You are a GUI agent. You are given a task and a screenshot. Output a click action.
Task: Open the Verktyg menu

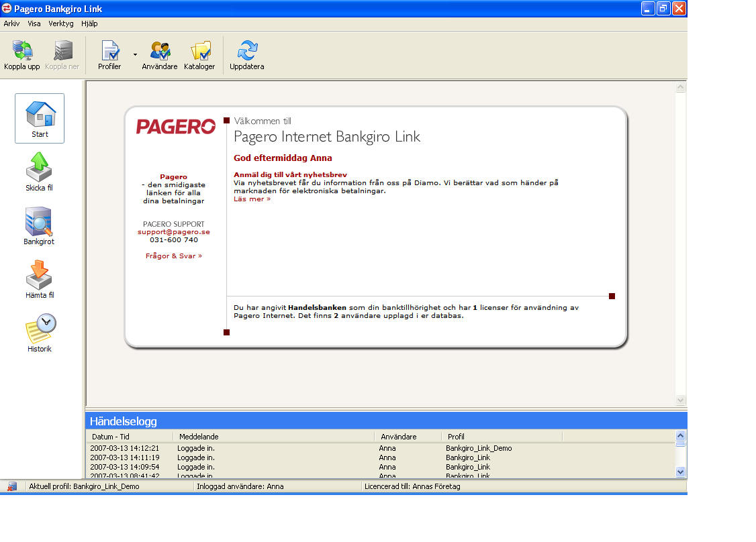(60, 23)
